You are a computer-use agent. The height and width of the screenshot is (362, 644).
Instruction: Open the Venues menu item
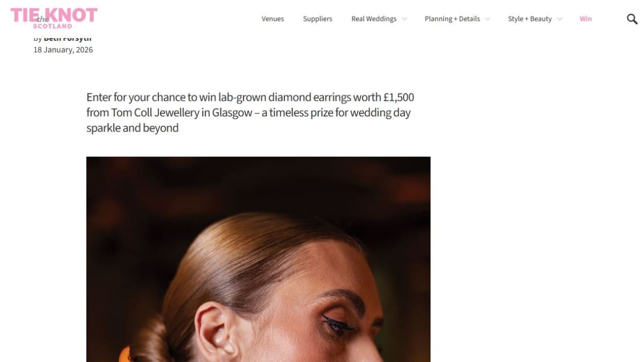click(x=273, y=19)
